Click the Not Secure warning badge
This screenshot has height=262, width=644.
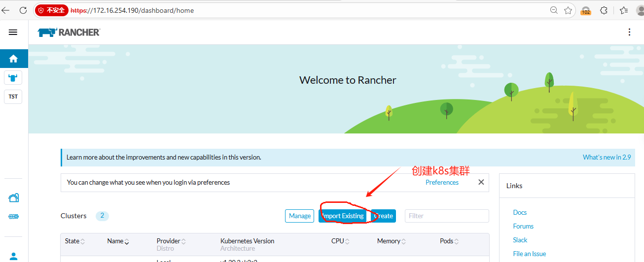tap(51, 10)
